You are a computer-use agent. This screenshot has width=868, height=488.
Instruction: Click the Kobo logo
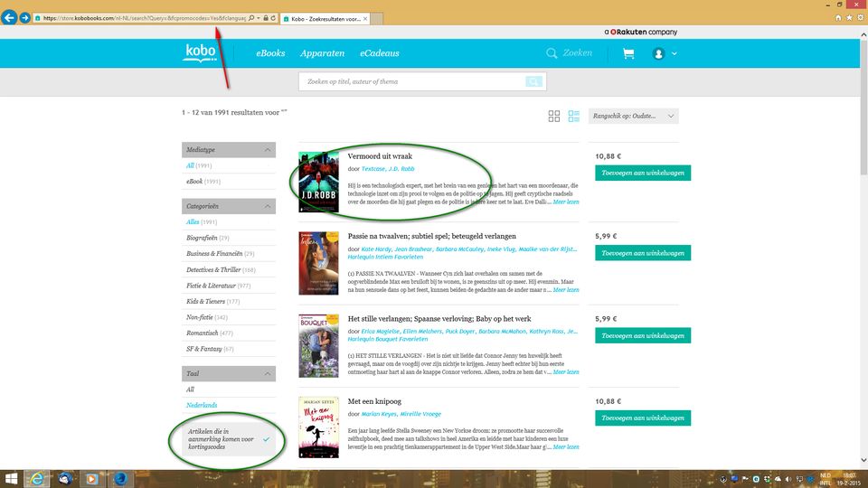[200, 53]
